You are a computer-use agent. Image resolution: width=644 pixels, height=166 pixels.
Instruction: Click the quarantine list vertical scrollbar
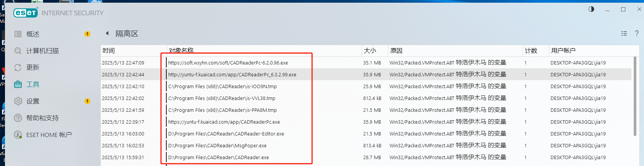pyautogui.click(x=635, y=96)
